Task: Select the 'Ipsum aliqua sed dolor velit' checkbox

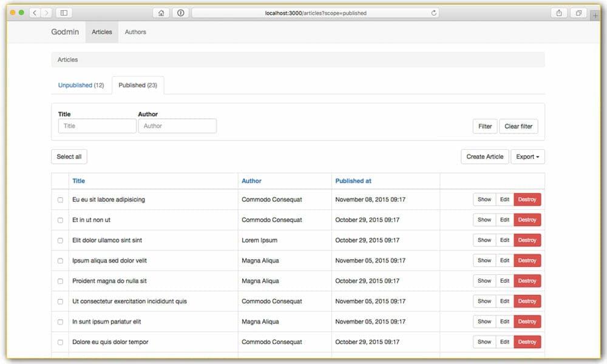Action: [60, 260]
